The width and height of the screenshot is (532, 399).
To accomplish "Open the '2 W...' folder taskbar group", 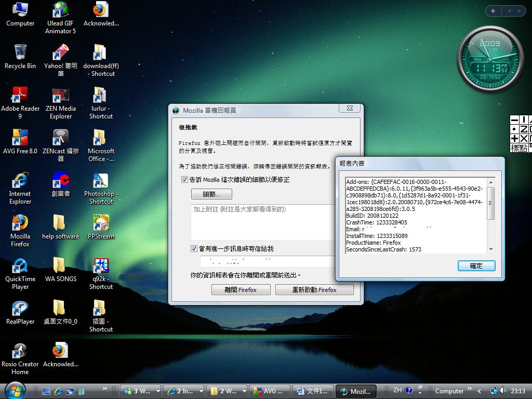I will (227, 391).
